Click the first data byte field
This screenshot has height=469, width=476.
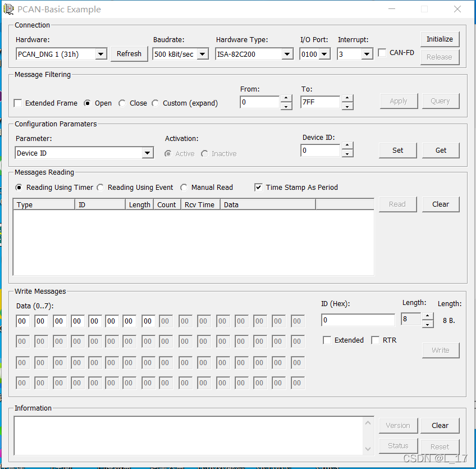[x=23, y=321]
